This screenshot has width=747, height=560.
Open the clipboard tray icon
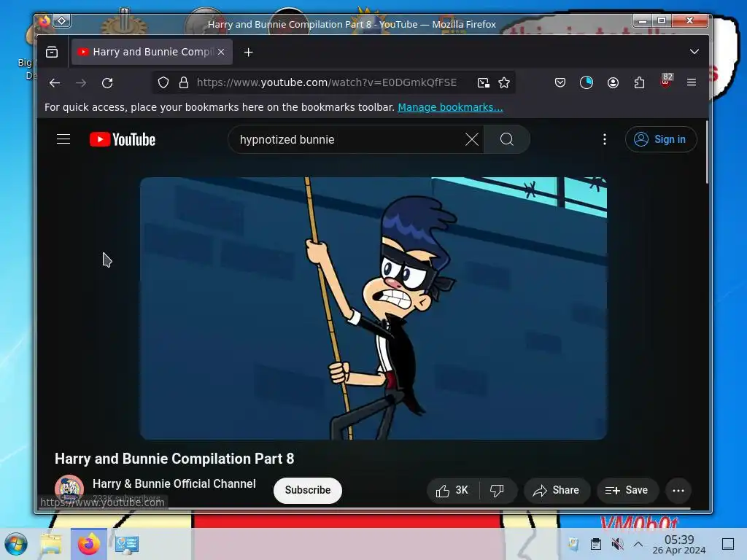pos(595,544)
